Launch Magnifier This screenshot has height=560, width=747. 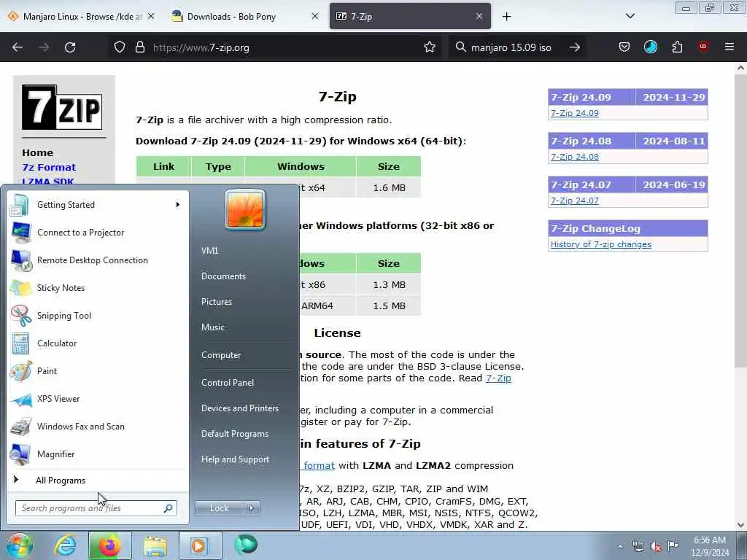tap(97, 454)
